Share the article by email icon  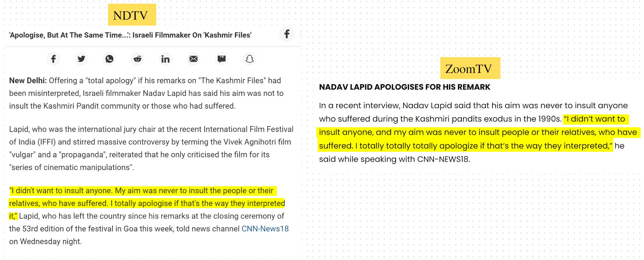(193, 59)
